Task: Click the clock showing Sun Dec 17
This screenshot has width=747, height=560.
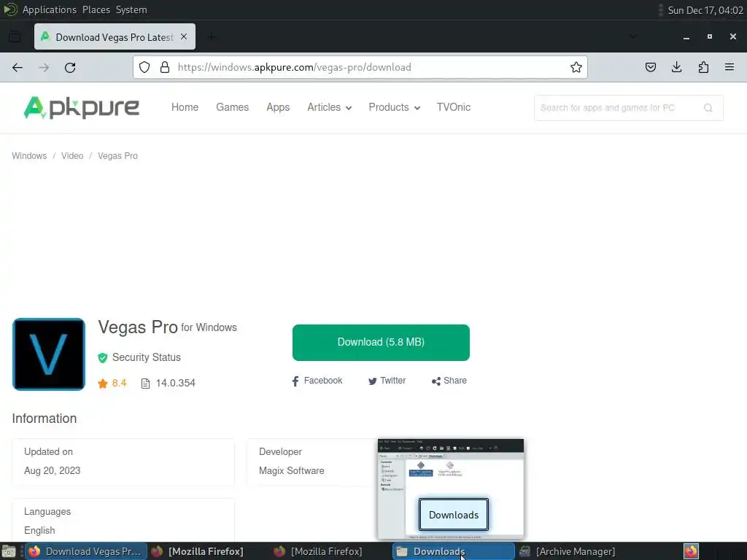Action: click(x=705, y=10)
